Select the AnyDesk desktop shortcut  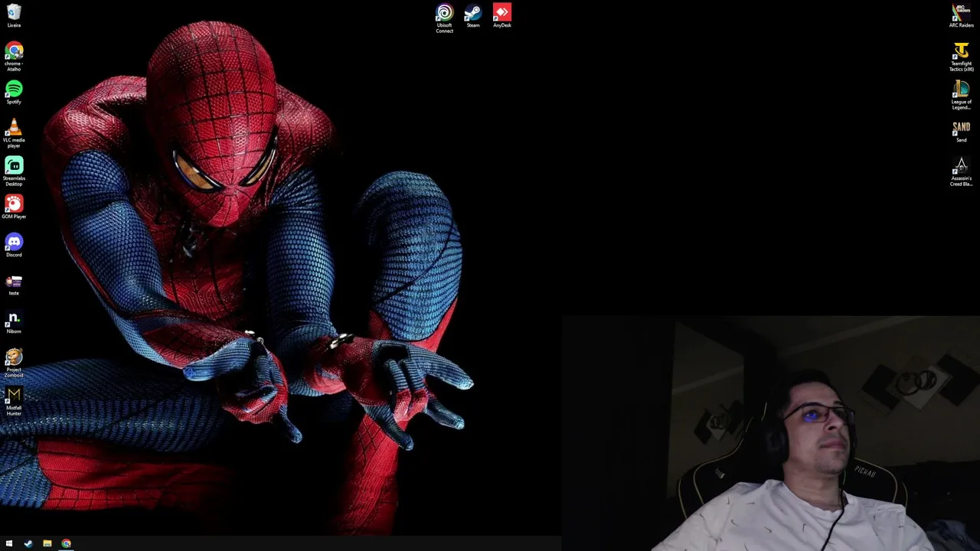pyautogui.click(x=502, y=15)
